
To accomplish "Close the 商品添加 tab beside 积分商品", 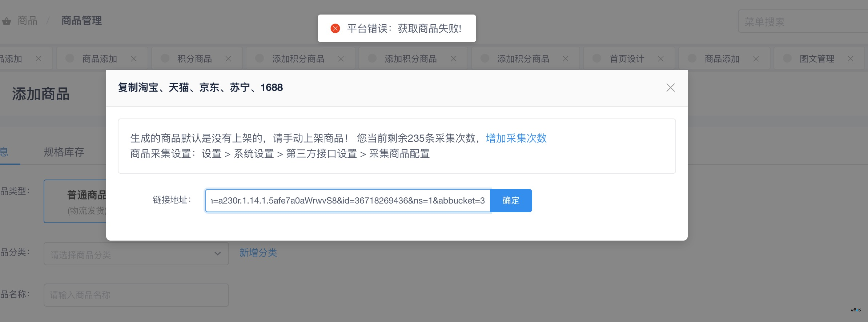I will pyautogui.click(x=134, y=59).
